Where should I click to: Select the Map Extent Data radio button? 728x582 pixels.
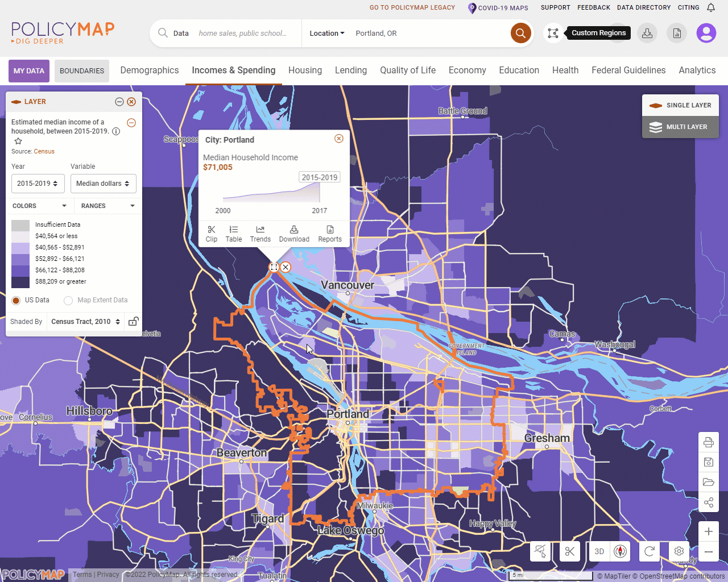(68, 300)
